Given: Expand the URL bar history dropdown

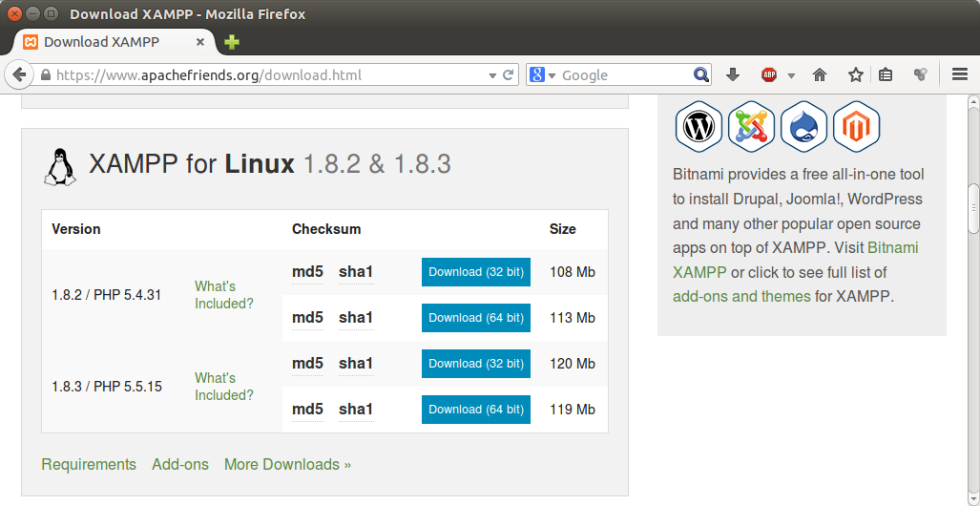Looking at the screenshot, I should 492,74.
